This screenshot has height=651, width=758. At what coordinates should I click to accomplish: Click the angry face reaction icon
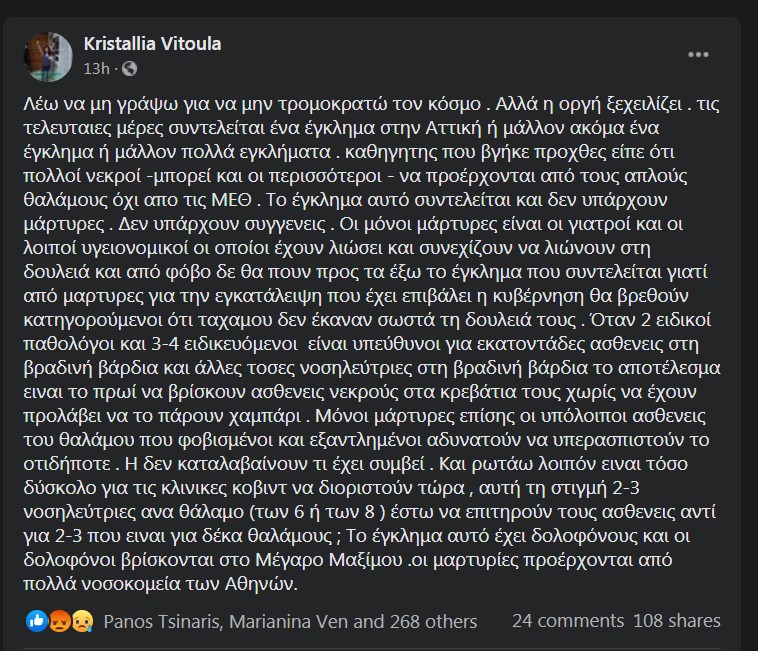(x=60, y=621)
